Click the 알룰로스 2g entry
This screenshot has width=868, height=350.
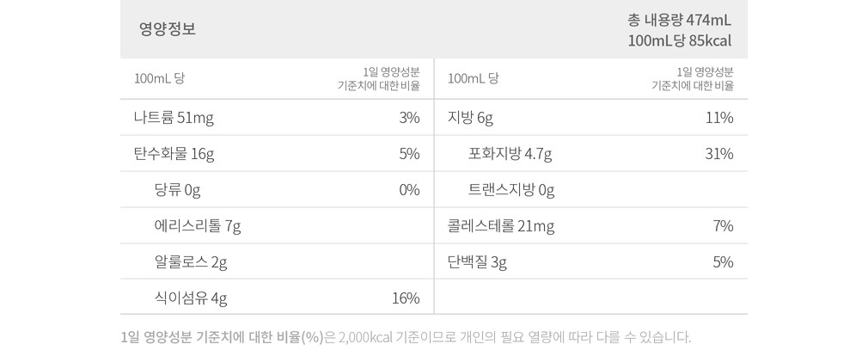[x=191, y=262]
